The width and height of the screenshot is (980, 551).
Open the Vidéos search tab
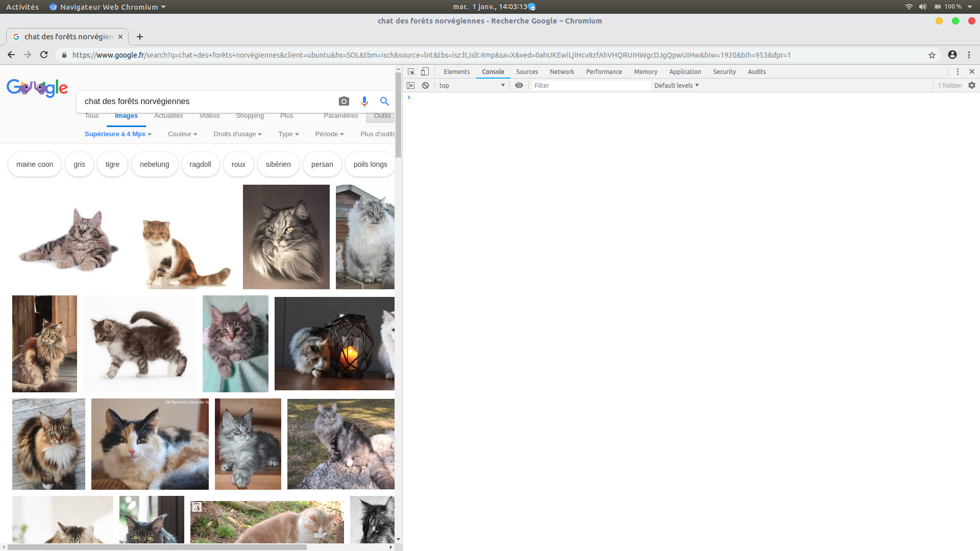tap(209, 116)
